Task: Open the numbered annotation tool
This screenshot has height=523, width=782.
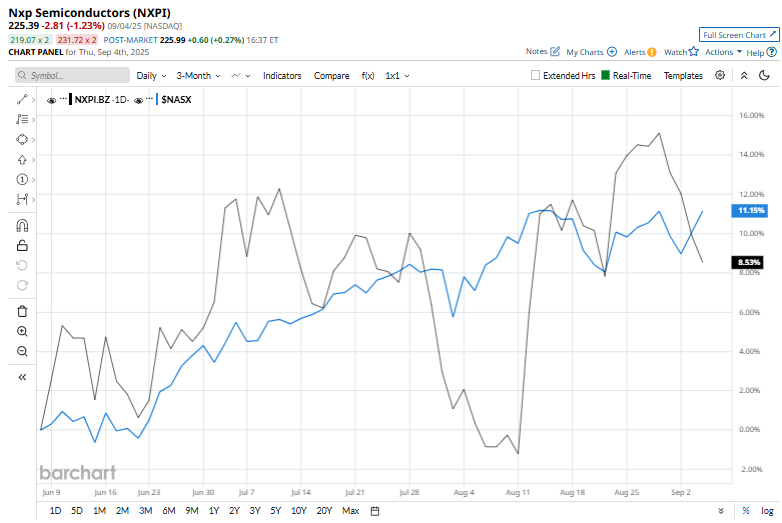Action: tap(21, 179)
